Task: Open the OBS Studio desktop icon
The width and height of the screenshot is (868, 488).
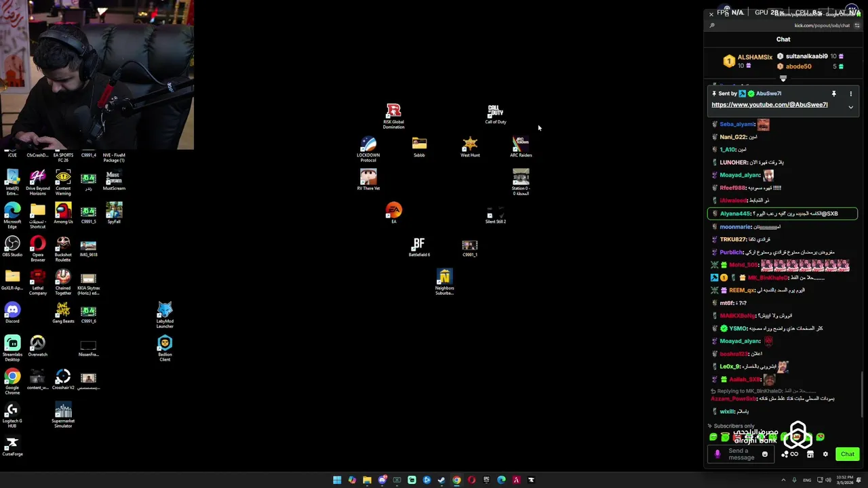Action: coord(12,247)
